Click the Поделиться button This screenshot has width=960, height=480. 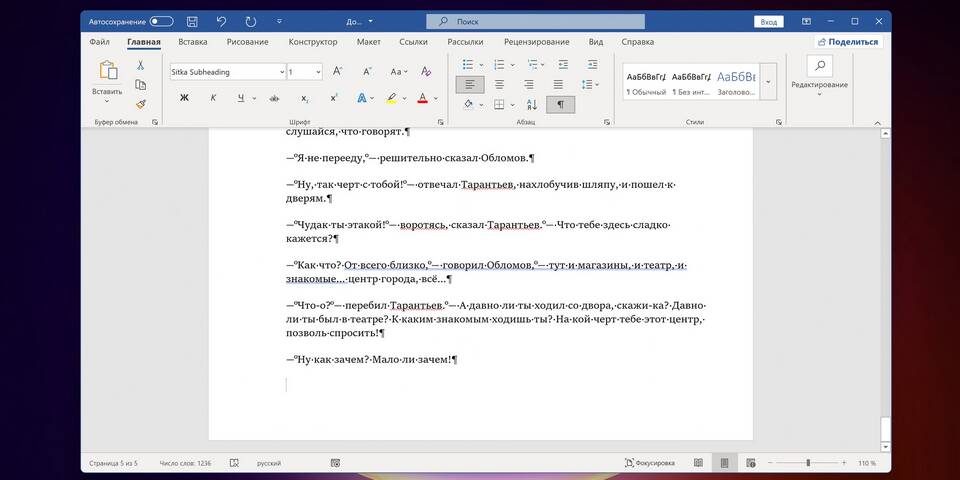[x=849, y=42]
